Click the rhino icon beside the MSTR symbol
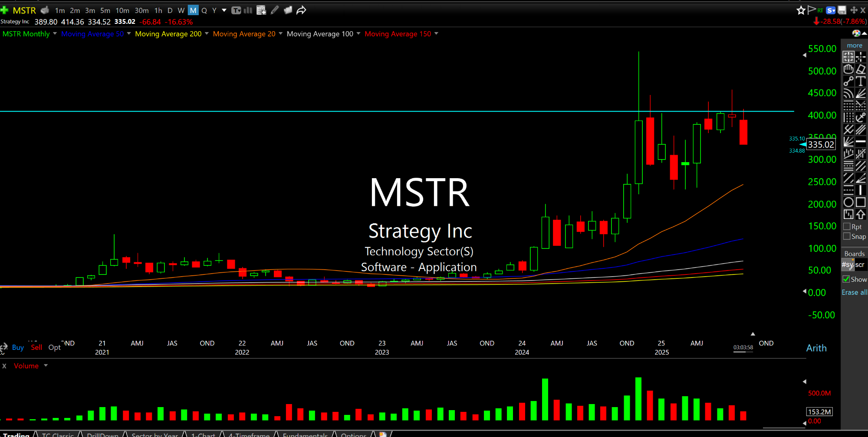This screenshot has width=868, height=437. (x=45, y=10)
